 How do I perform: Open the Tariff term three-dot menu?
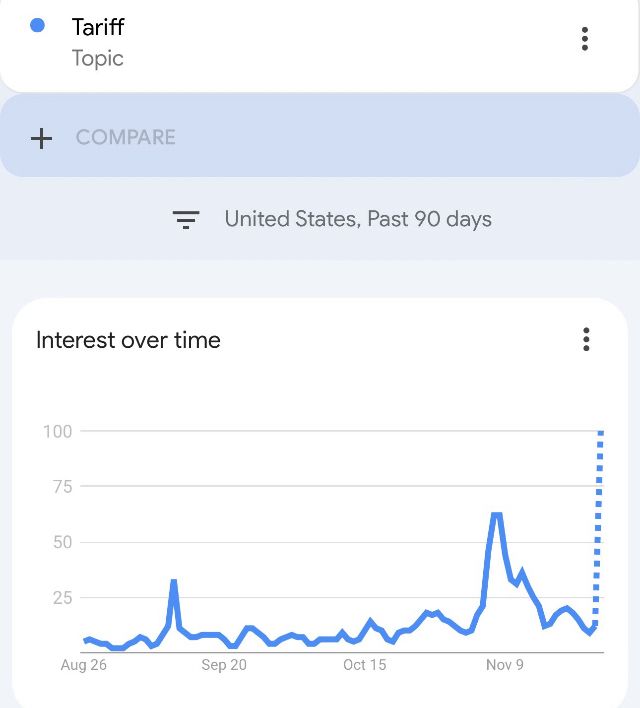pos(584,39)
